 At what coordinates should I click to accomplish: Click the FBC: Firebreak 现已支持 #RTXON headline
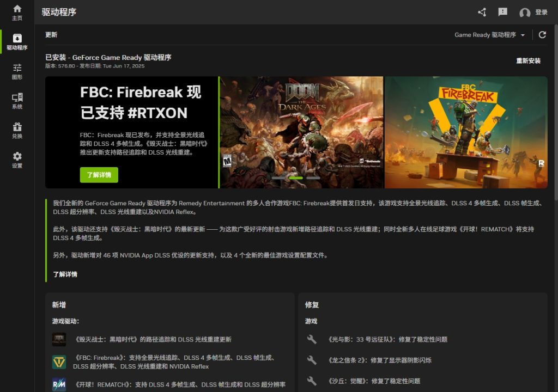coord(141,102)
